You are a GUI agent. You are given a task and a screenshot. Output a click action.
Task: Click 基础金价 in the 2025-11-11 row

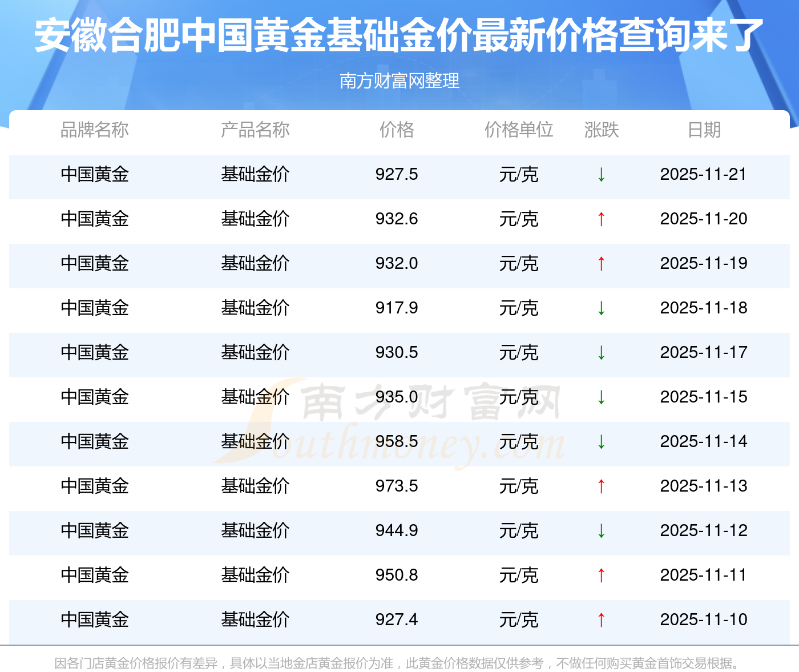[255, 575]
